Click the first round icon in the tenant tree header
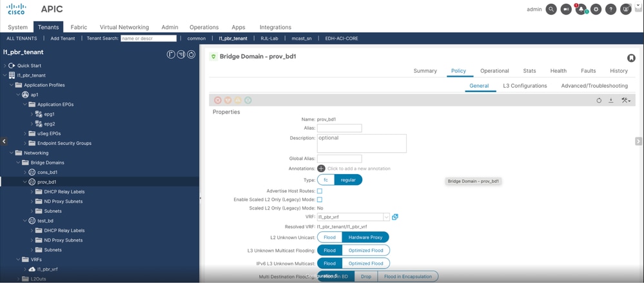This screenshot has width=644, height=283. pos(171,54)
